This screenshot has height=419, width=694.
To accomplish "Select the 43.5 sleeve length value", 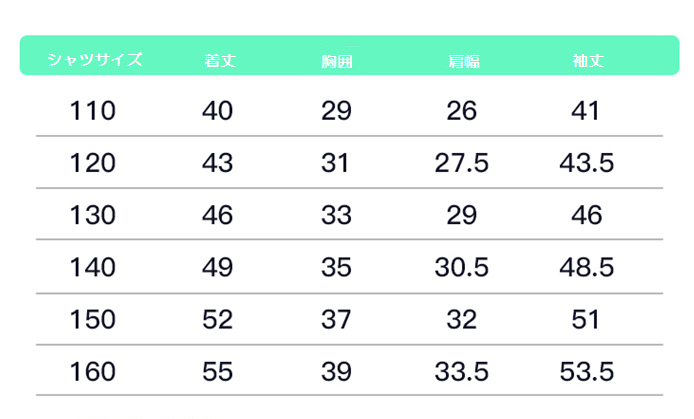I will [586, 163].
